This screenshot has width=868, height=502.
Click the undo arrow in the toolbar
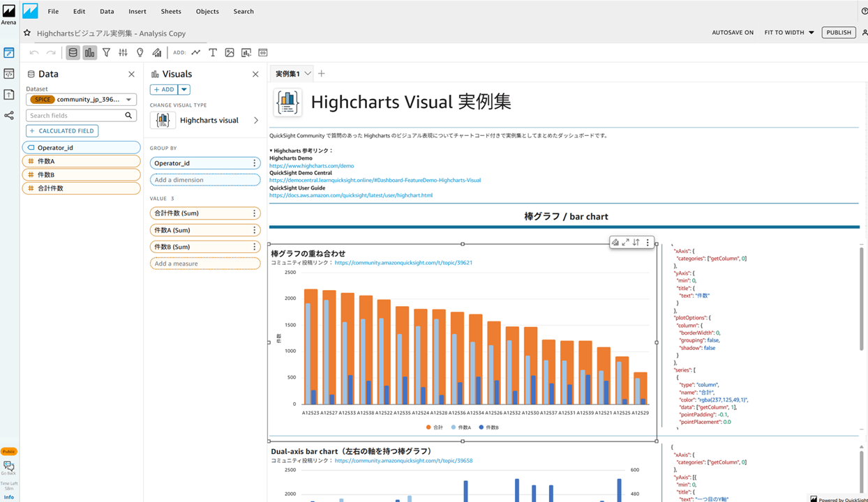coord(34,52)
